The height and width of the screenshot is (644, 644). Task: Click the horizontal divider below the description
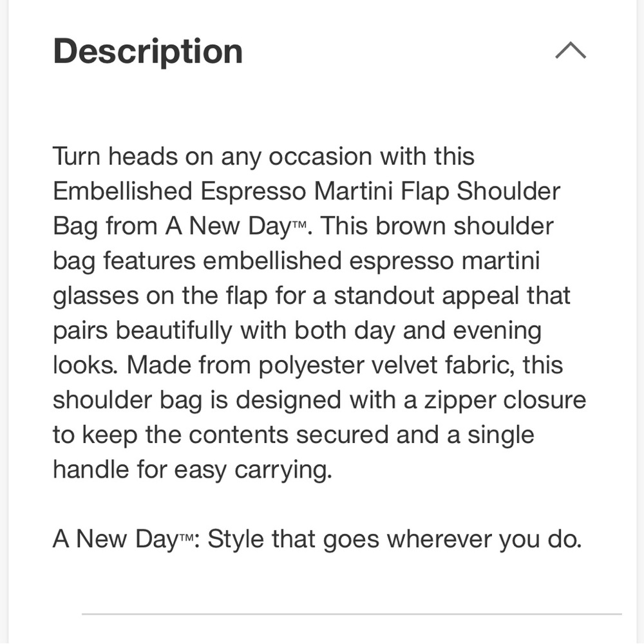351,614
